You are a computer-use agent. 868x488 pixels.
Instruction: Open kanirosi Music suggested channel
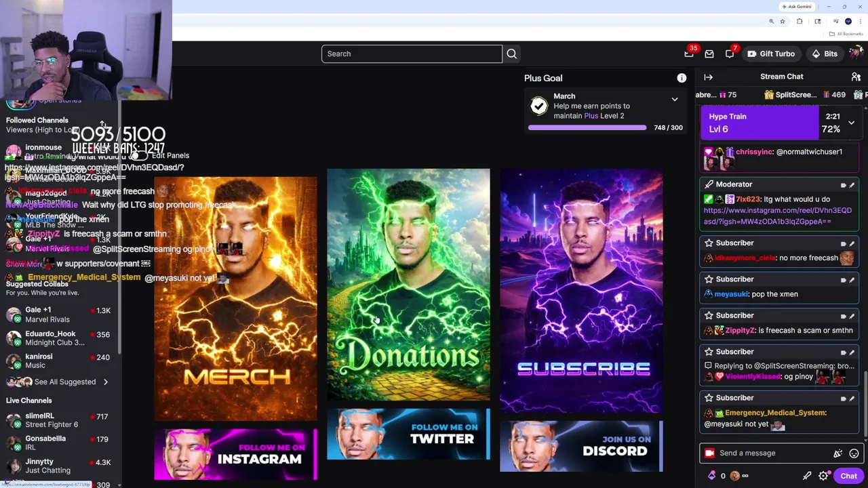coord(60,361)
